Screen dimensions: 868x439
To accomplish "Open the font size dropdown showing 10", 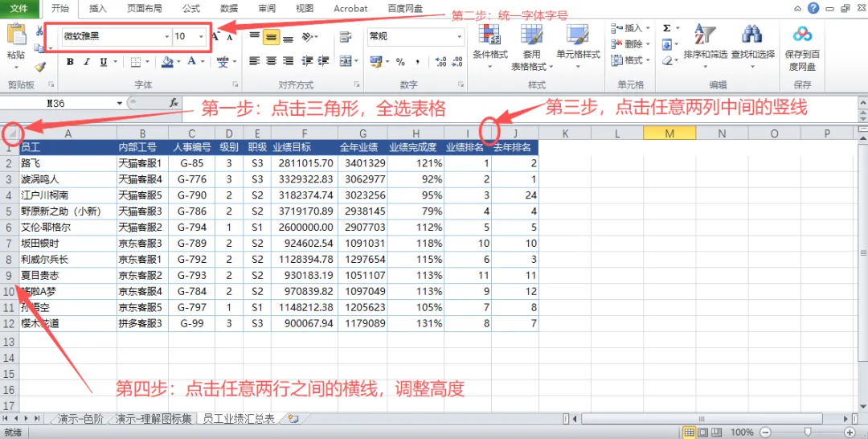I will click(x=201, y=36).
